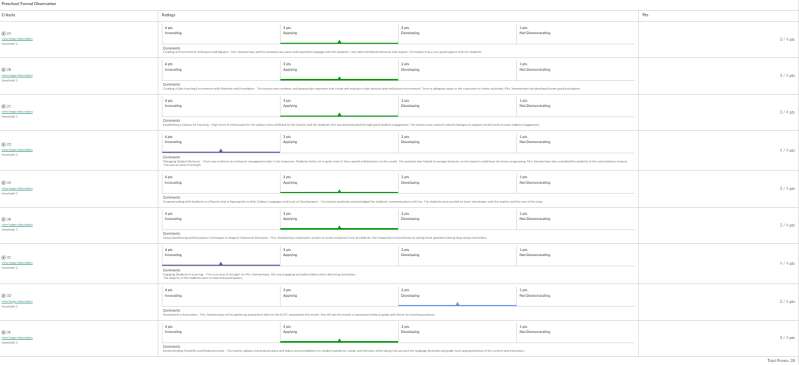Click the 'Total Points: 28' text
The width and height of the screenshot is (799, 365).
click(781, 360)
